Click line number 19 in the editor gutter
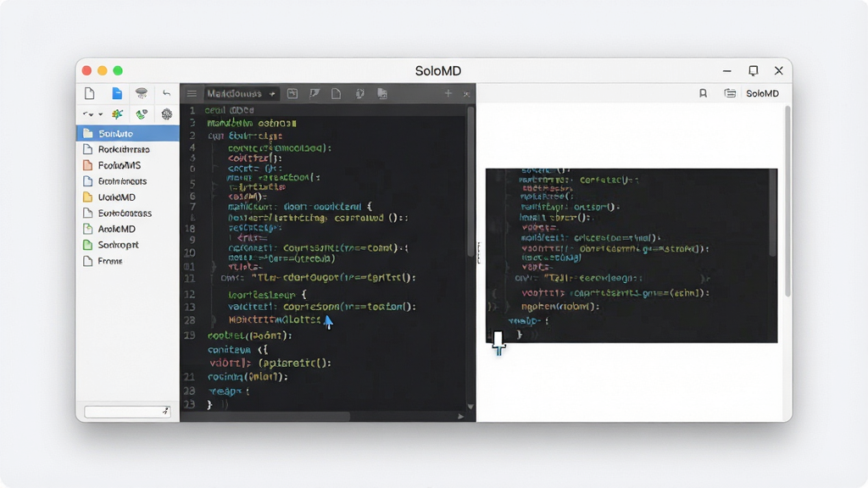 [189, 335]
